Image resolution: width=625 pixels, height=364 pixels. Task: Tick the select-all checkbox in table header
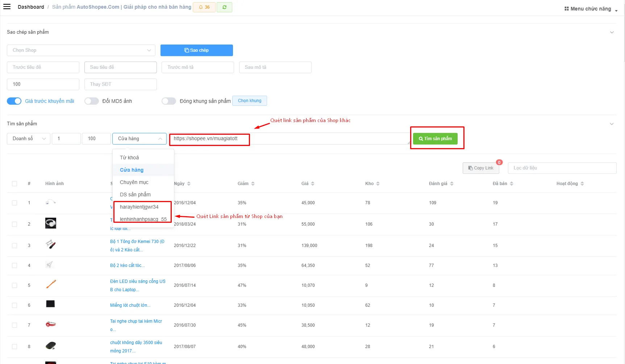14,184
